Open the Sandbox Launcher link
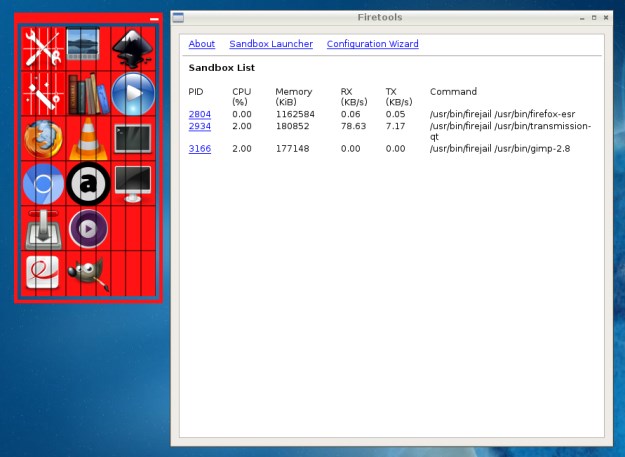This screenshot has width=625, height=457. (x=270, y=44)
